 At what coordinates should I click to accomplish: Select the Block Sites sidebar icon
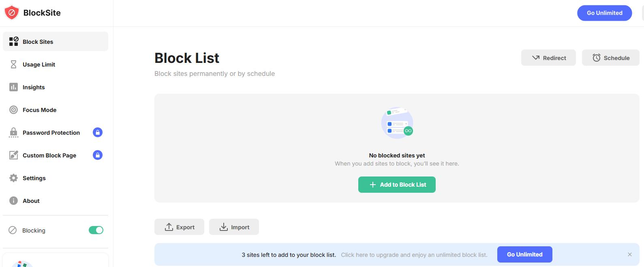tap(13, 41)
